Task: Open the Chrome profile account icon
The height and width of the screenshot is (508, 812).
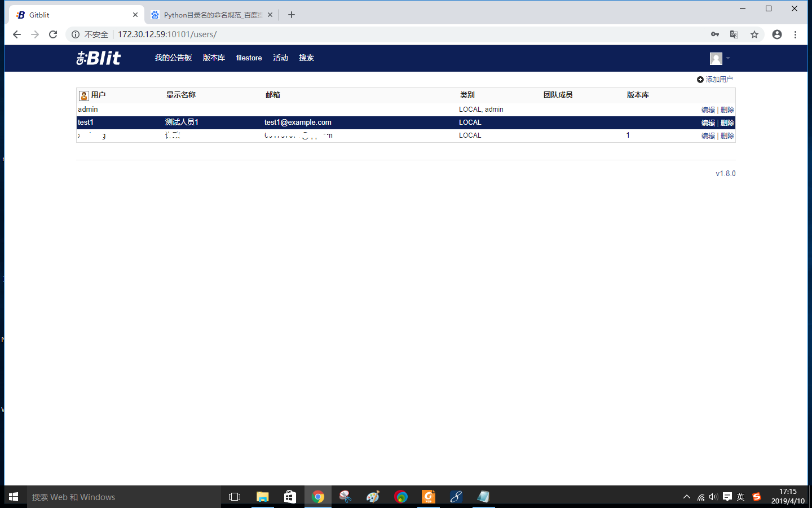Action: (x=776, y=34)
